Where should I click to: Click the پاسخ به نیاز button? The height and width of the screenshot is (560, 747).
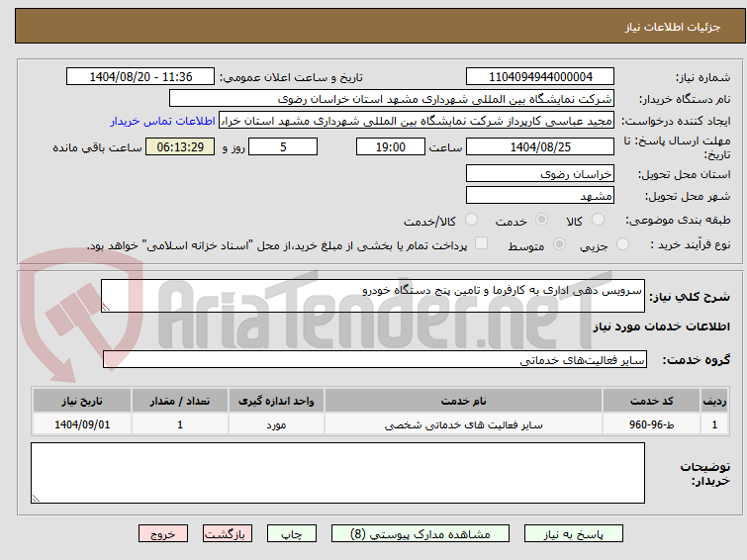point(573,534)
